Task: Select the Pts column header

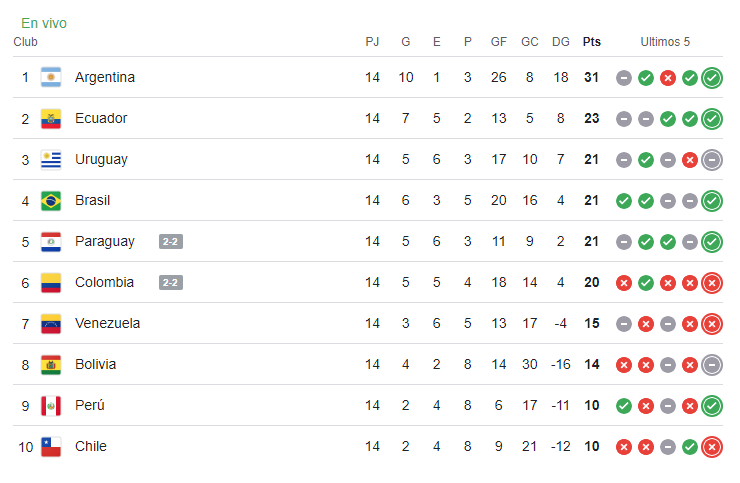Action: coord(592,42)
